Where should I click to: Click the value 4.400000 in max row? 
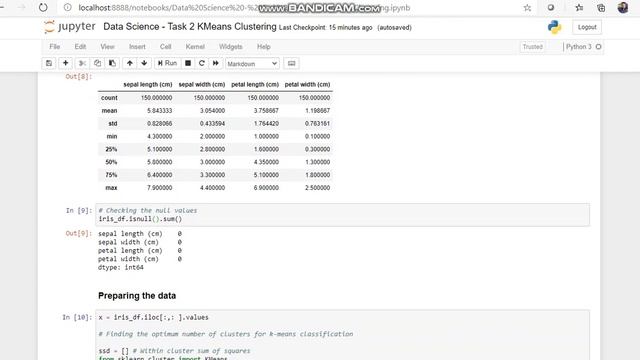click(212, 188)
